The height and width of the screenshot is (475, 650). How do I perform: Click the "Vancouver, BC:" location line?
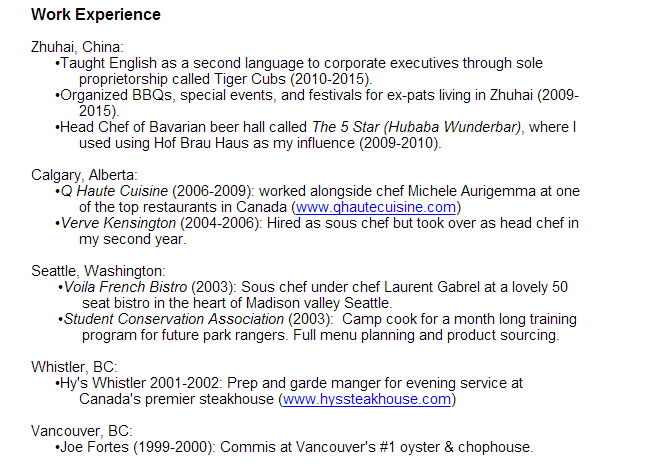click(81, 431)
